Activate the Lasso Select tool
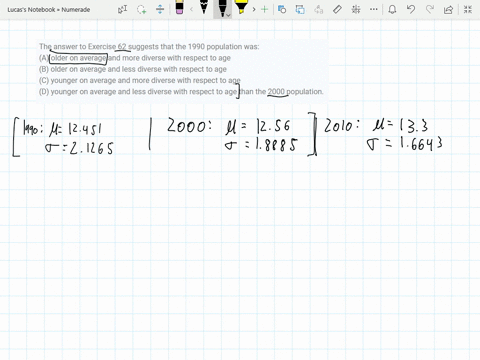The width and height of the screenshot is (480, 360). tap(141, 9)
